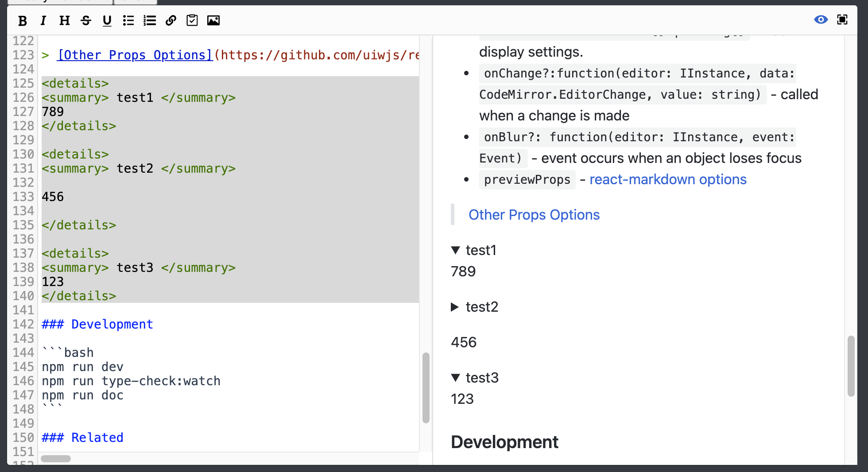
Task: Click the 'test3' summary tag line in editor
Action: [x=139, y=267]
